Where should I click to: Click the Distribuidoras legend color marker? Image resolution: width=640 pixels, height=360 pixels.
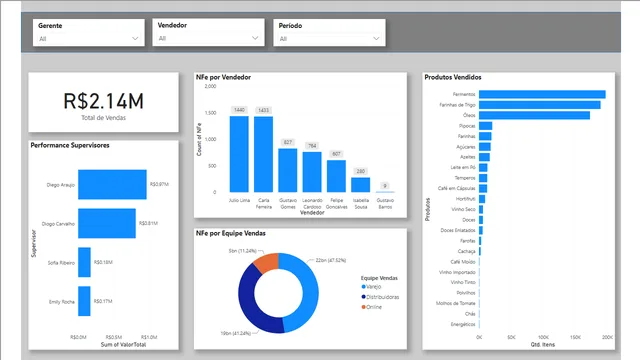pos(363,297)
